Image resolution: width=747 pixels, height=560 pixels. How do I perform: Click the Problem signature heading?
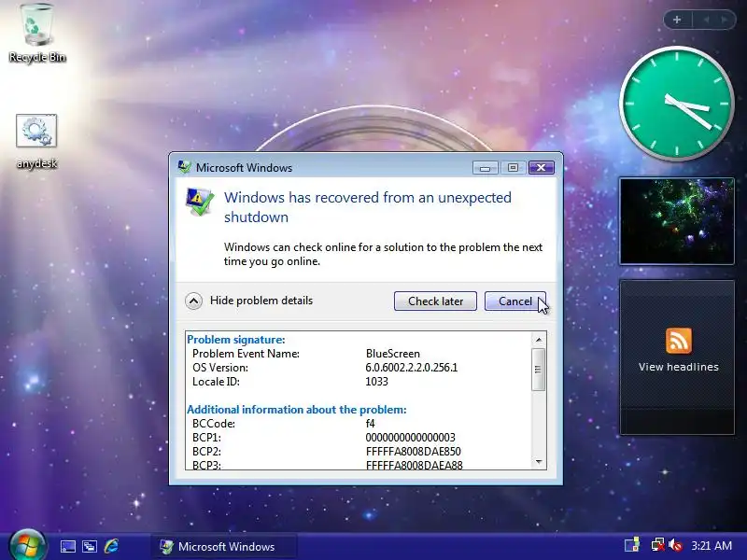click(236, 340)
